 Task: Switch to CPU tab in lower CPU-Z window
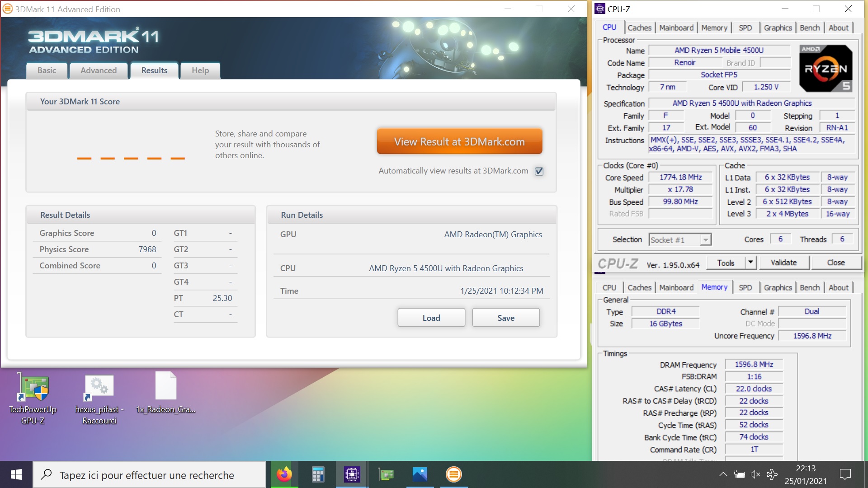pyautogui.click(x=609, y=287)
